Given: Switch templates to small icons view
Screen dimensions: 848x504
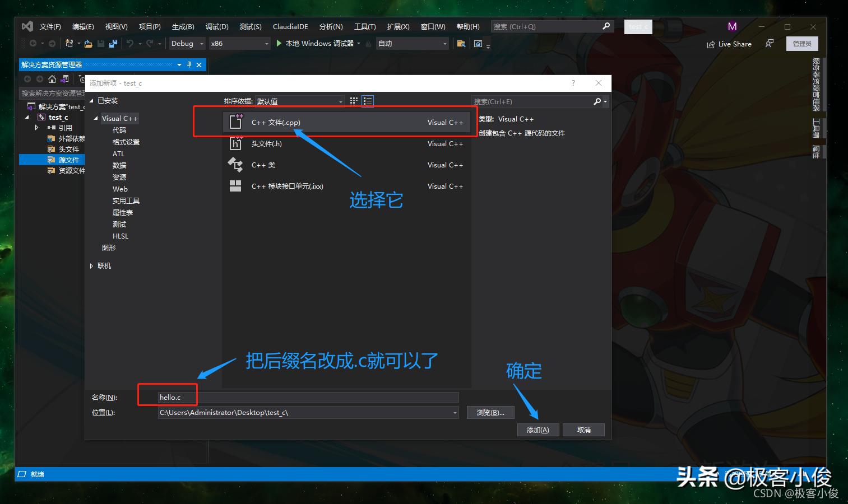Looking at the screenshot, I should 353,101.
